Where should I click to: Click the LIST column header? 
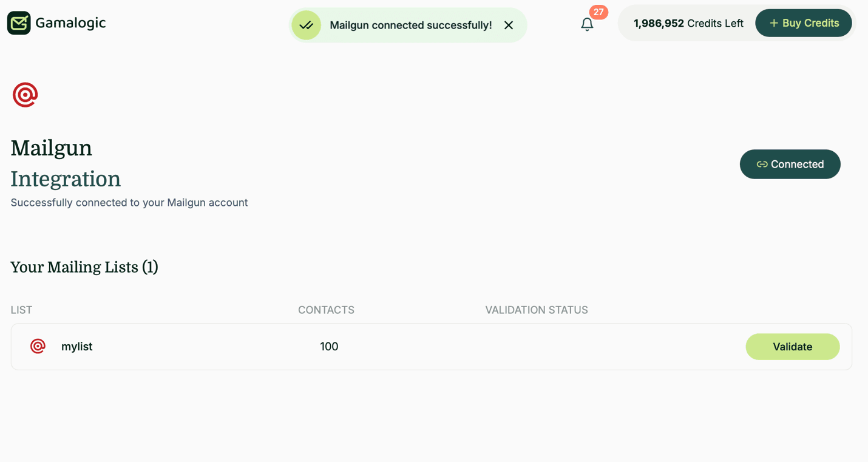(21, 310)
